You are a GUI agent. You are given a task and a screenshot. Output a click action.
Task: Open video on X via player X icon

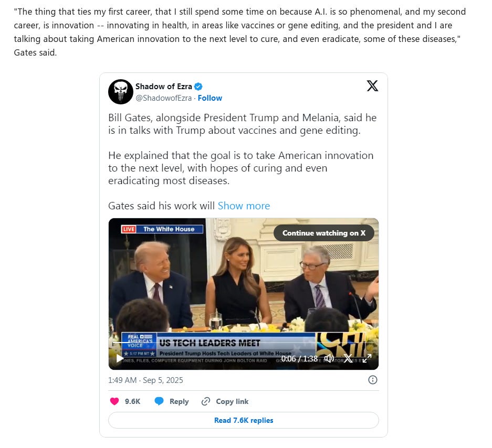pyautogui.click(x=348, y=358)
